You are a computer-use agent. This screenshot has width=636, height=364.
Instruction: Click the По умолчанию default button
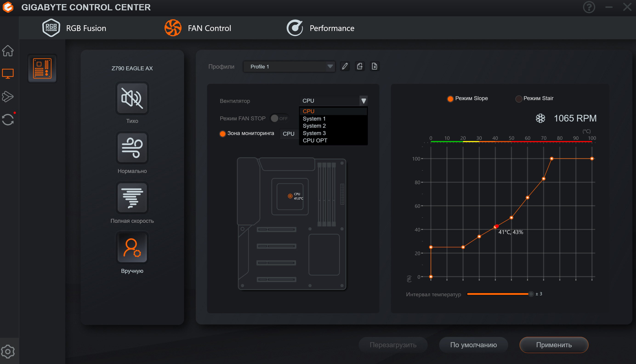click(473, 345)
